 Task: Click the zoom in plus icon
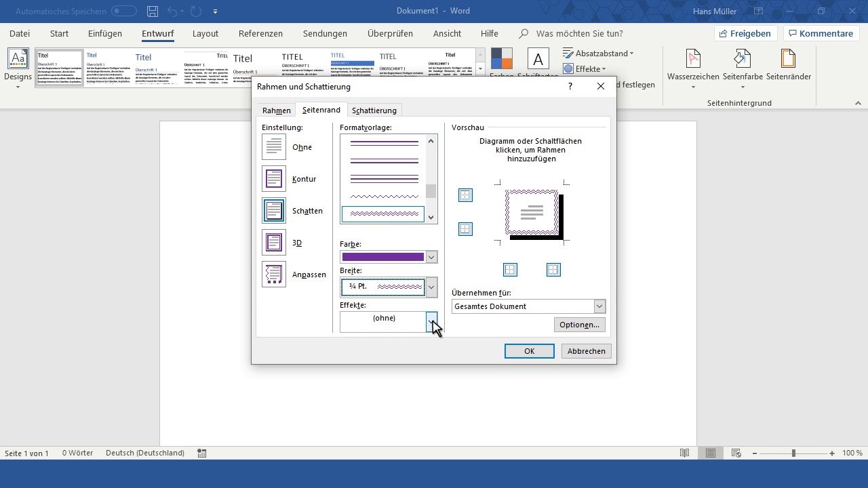coord(833,453)
